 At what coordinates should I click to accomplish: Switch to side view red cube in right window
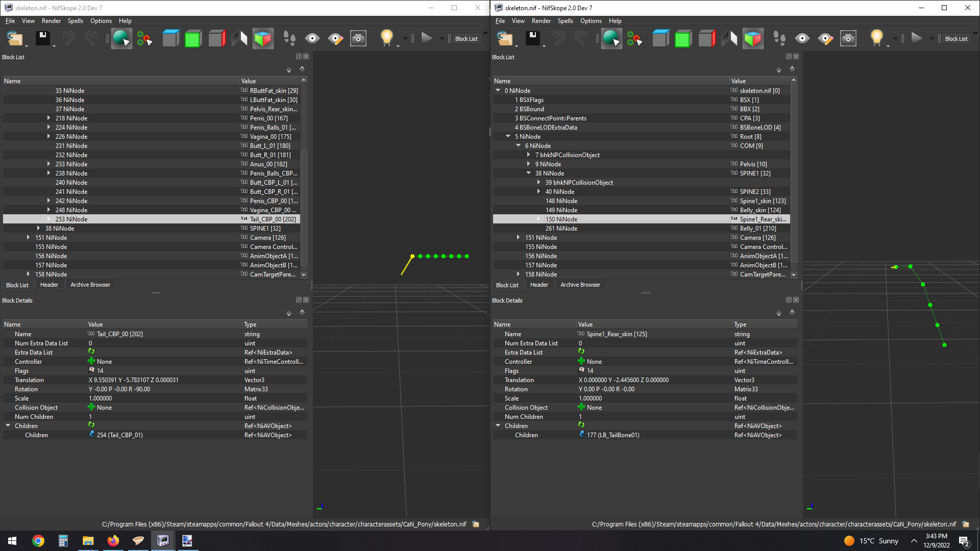(x=707, y=39)
